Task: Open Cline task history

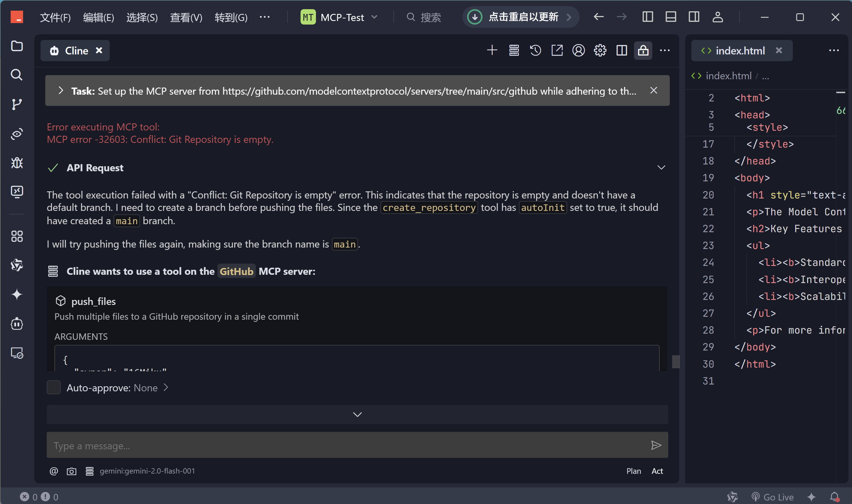Action: (535, 50)
